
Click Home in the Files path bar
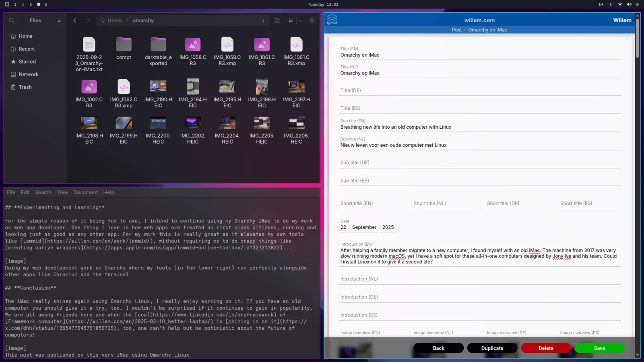click(111, 21)
